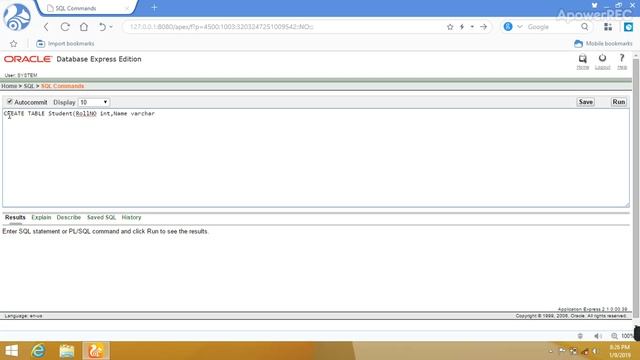
Task: Open the Windows Start button
Action: coord(11,351)
